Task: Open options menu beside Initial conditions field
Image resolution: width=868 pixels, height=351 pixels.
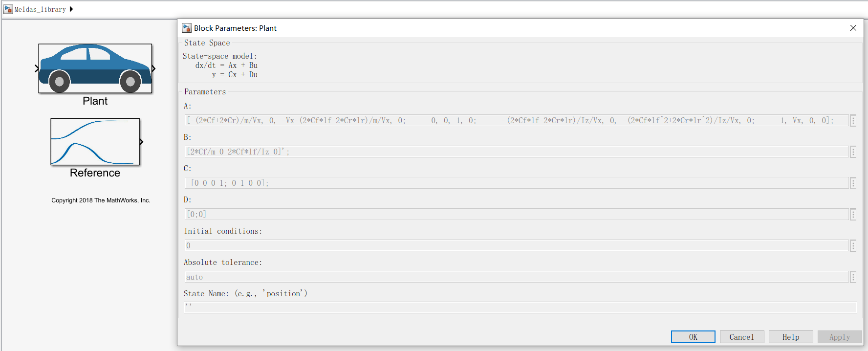Action: tap(853, 245)
